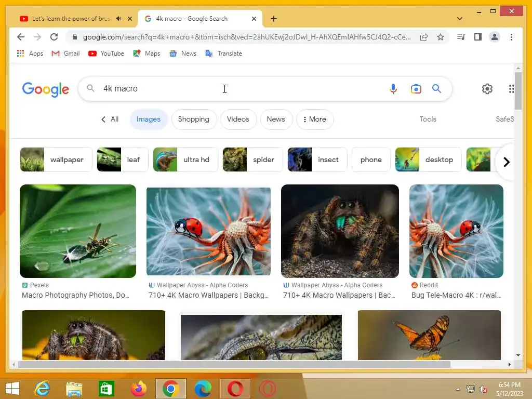Viewport: 532px width, 399px height.
Task: Open a new tab with plus button
Action: (274, 19)
